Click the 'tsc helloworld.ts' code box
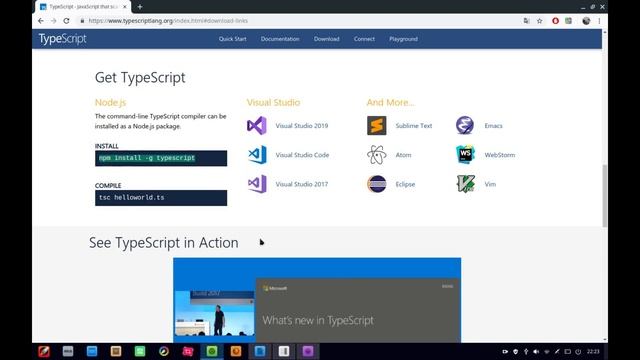 click(161, 198)
